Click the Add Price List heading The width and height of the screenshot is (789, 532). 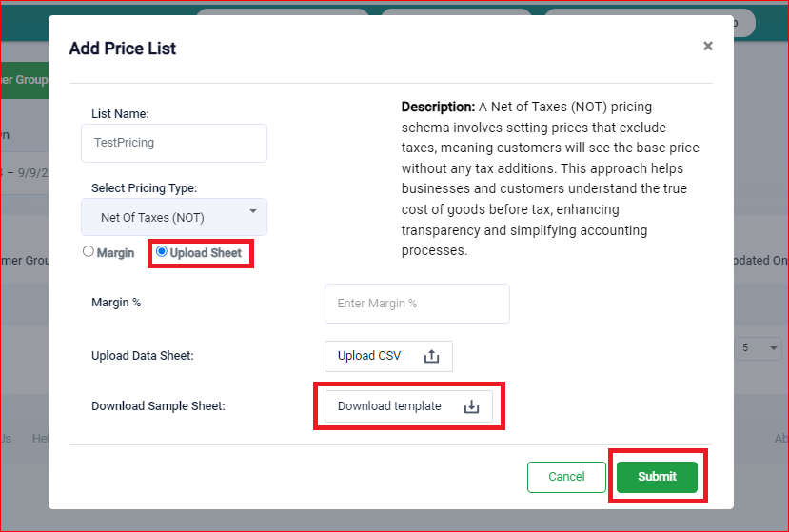click(x=123, y=49)
